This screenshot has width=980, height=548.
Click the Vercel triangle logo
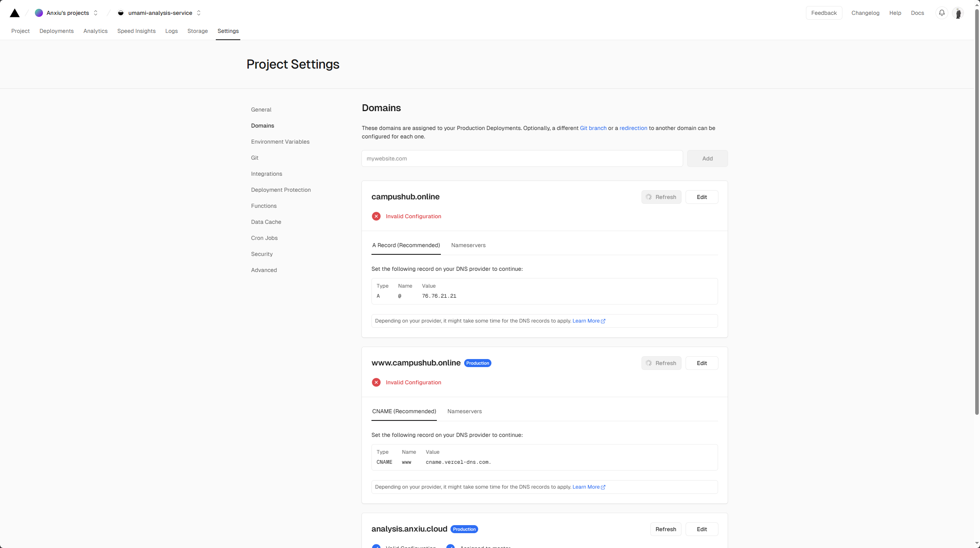[15, 13]
